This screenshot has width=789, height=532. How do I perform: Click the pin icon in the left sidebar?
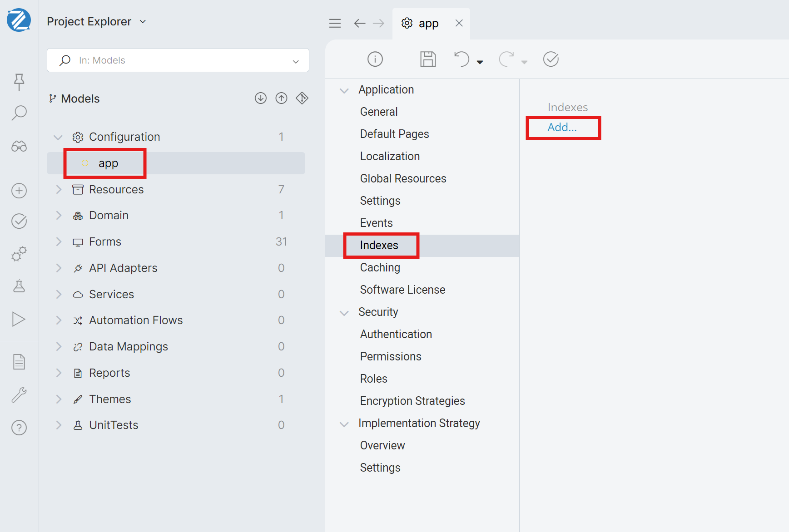(x=19, y=82)
